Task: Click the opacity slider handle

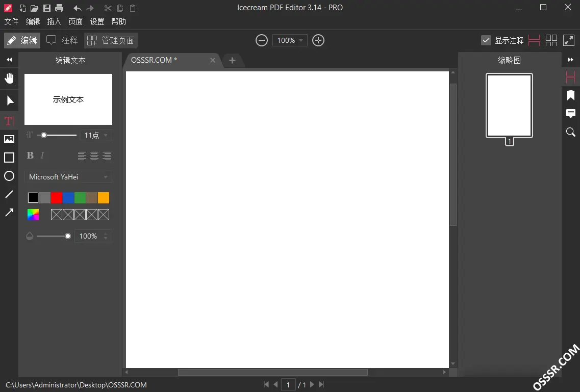Action: coord(68,236)
